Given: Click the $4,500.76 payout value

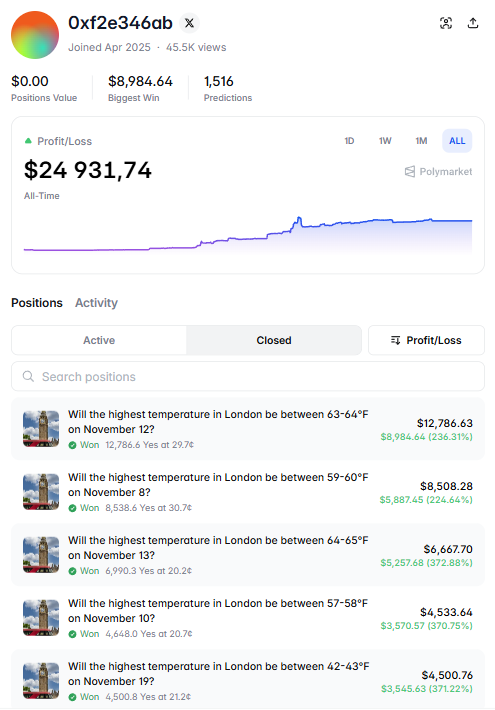Looking at the screenshot, I should tap(447, 675).
